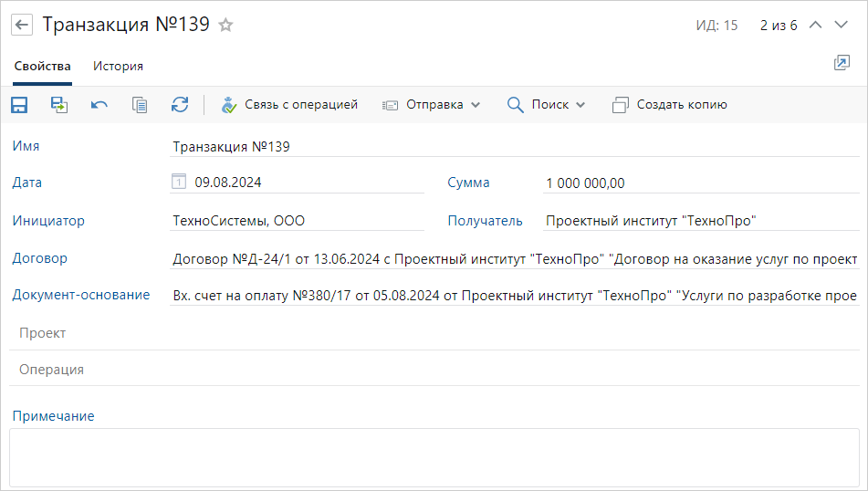Image resolution: width=868 pixels, height=491 pixels.
Task: Go to previous record up arrow
Action: point(816,26)
